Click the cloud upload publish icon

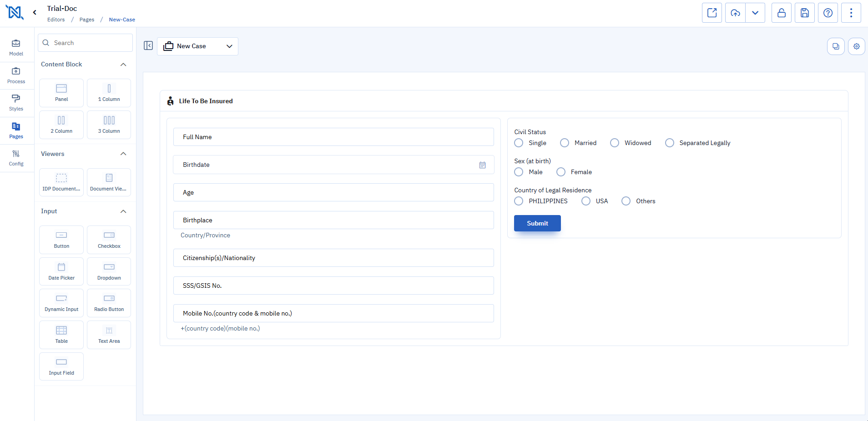[735, 13]
